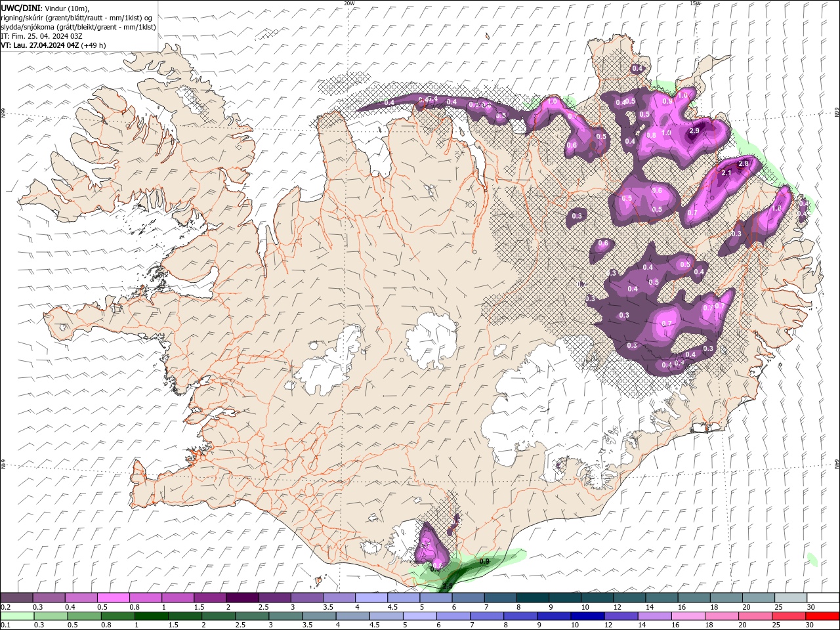The image size is (840, 630).
Task: Pick the white swatch labeled 30 in the snow scale
Action: [x=823, y=598]
